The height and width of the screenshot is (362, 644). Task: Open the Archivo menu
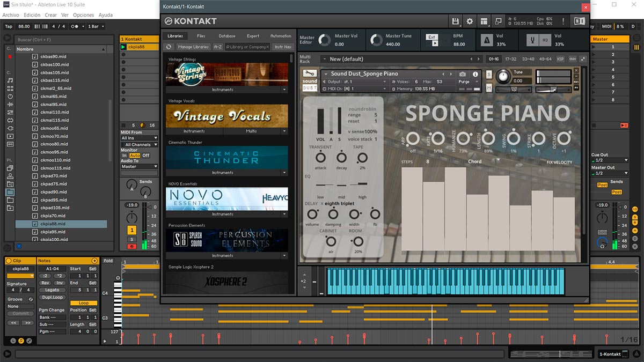[x=11, y=15]
